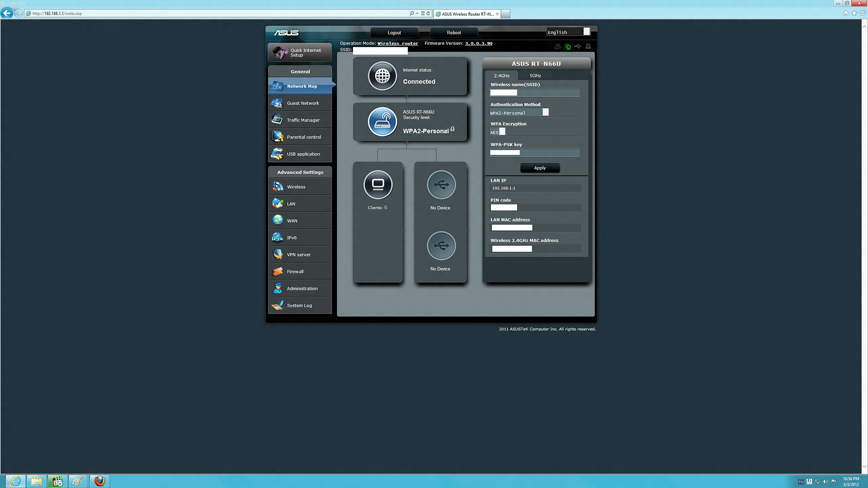Click the guest users status icon
The height and width of the screenshot is (488, 868).
pos(557,47)
